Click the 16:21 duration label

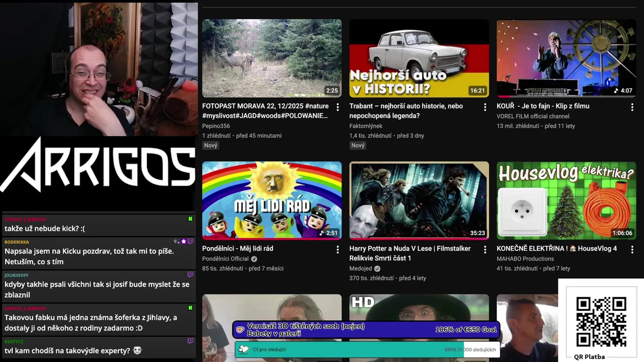pyautogui.click(x=477, y=91)
